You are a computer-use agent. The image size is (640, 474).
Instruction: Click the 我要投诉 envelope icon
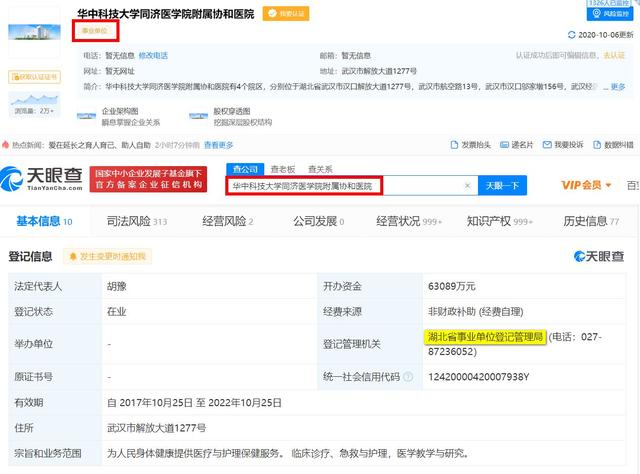[x=547, y=145]
